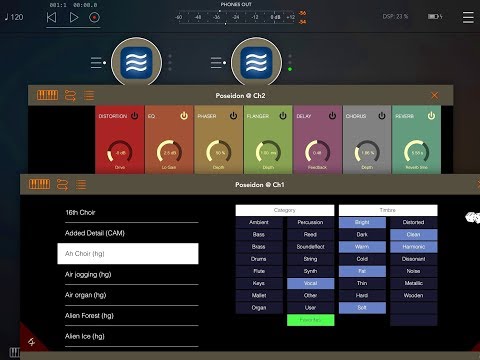Open the first Poseidon synth node
480x360 pixels.
[x=136, y=63]
